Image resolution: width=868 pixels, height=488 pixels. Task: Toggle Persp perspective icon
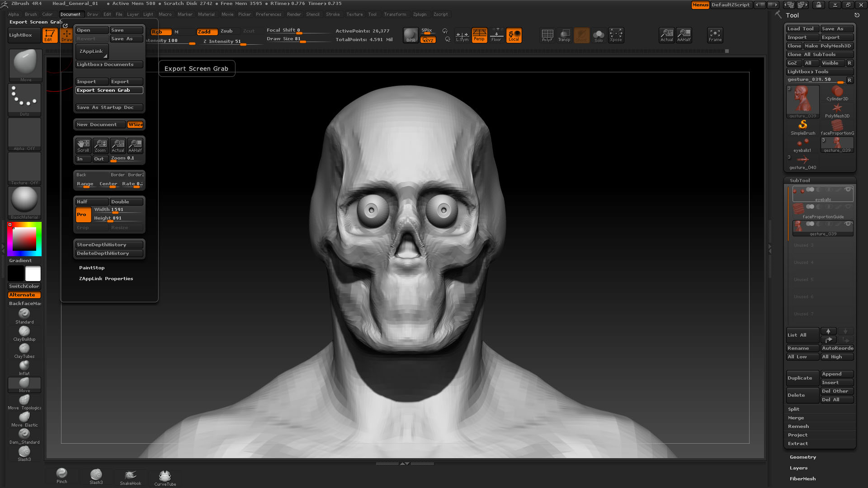click(479, 35)
